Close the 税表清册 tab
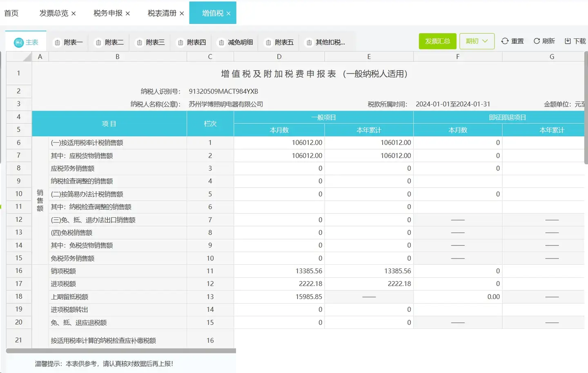Image resolution: width=588 pixels, height=373 pixels. click(x=182, y=13)
